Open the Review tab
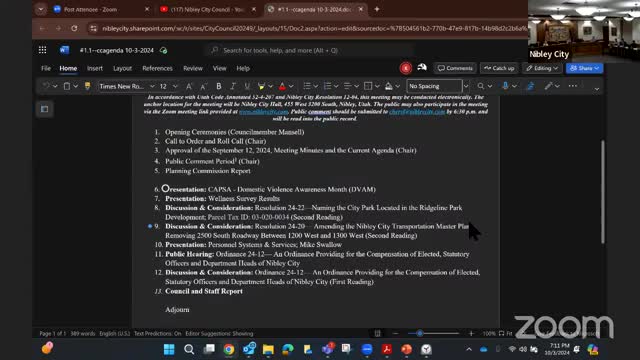The image size is (640, 360). 193,68
